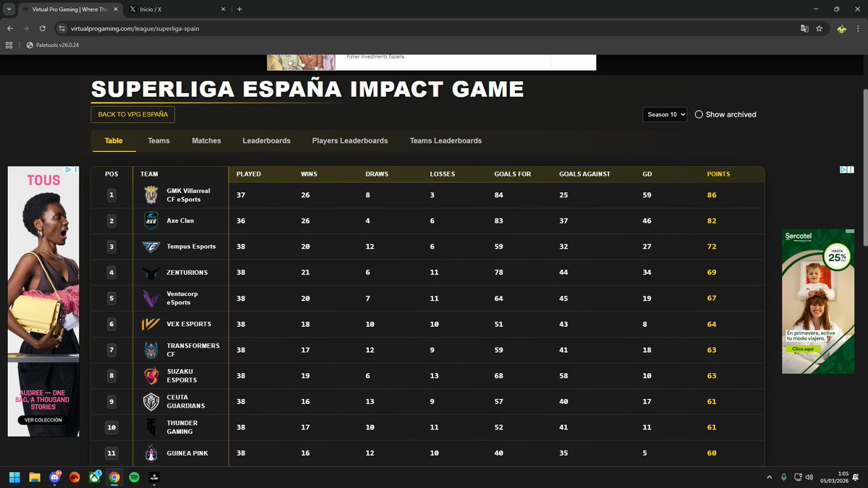
Task: Click the Ventucorp eSports team logo
Action: tap(152, 298)
